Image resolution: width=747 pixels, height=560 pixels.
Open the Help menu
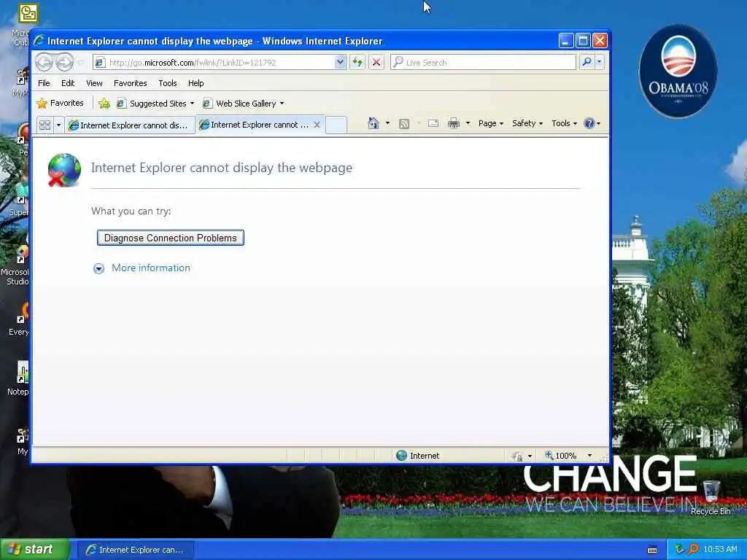tap(196, 83)
